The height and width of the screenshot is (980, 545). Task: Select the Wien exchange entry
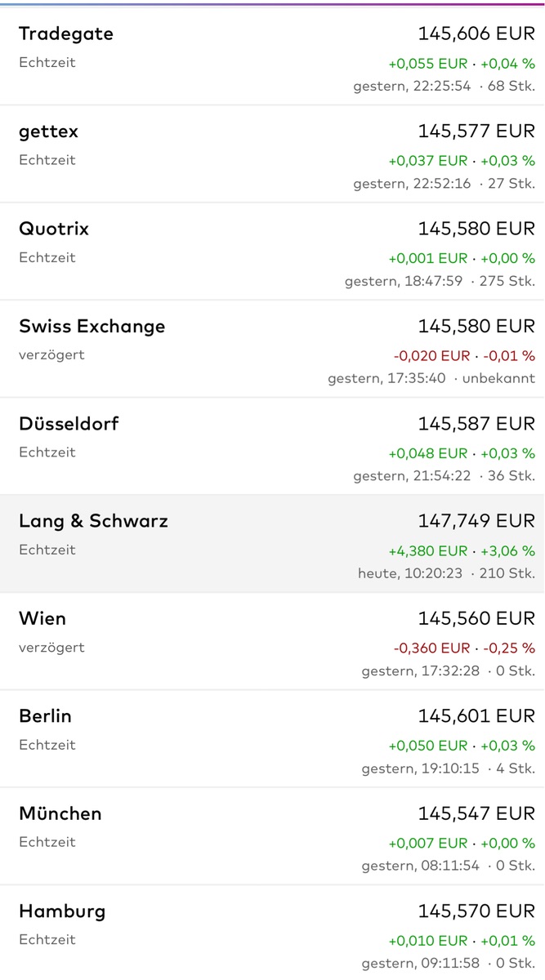point(42,618)
